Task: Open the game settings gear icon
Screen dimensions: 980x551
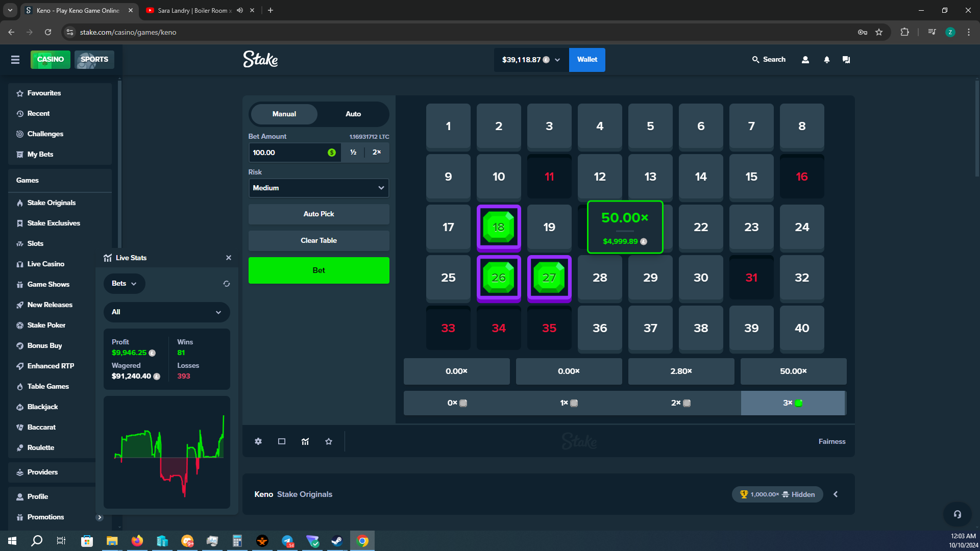Action: coord(258,441)
